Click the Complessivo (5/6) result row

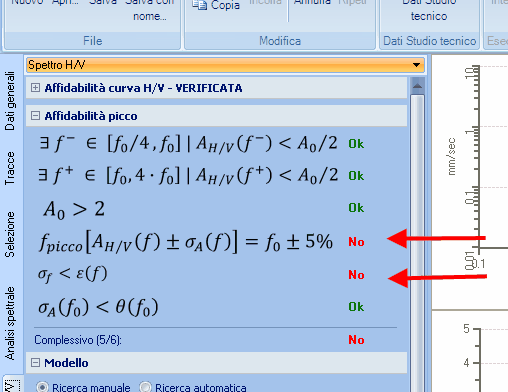click(x=215, y=340)
